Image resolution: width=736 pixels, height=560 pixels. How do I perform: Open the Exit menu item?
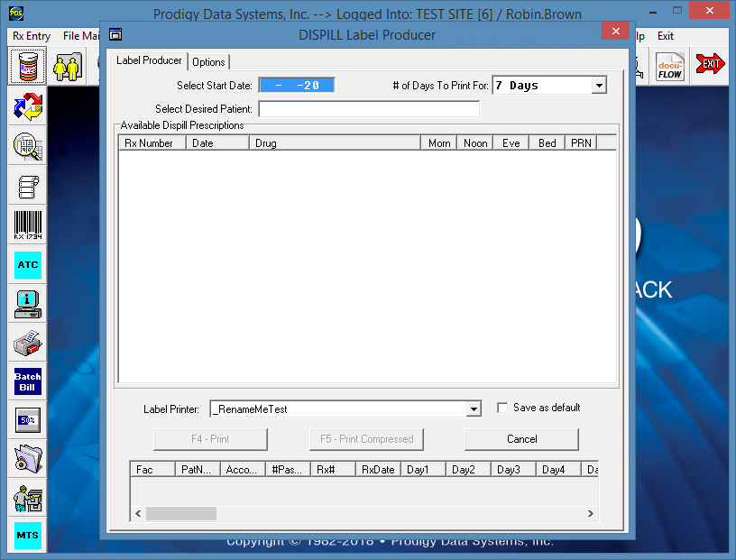pos(665,36)
